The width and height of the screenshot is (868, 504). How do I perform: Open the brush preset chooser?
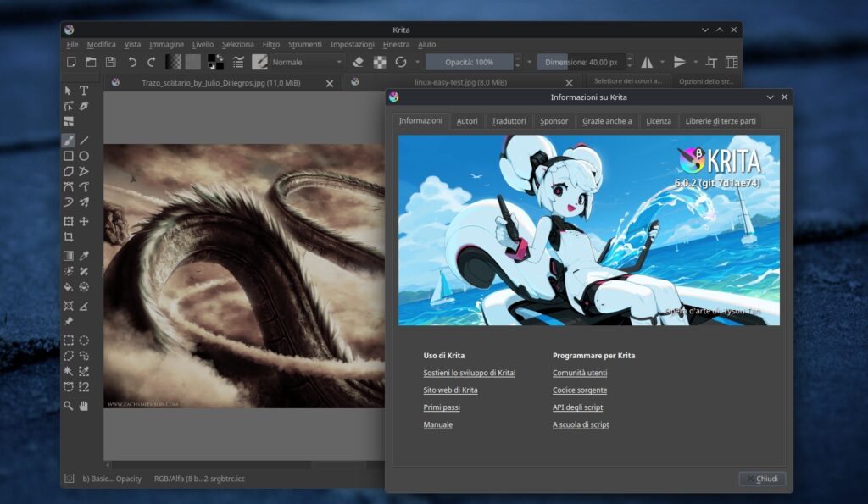tap(259, 62)
